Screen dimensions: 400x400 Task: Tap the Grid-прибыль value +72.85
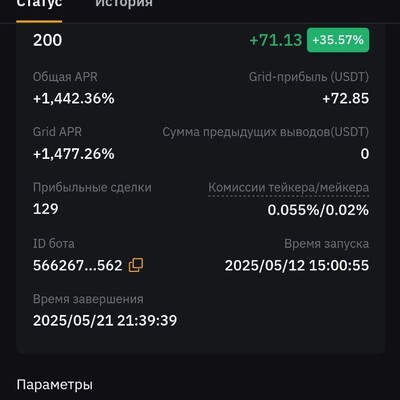346,99
